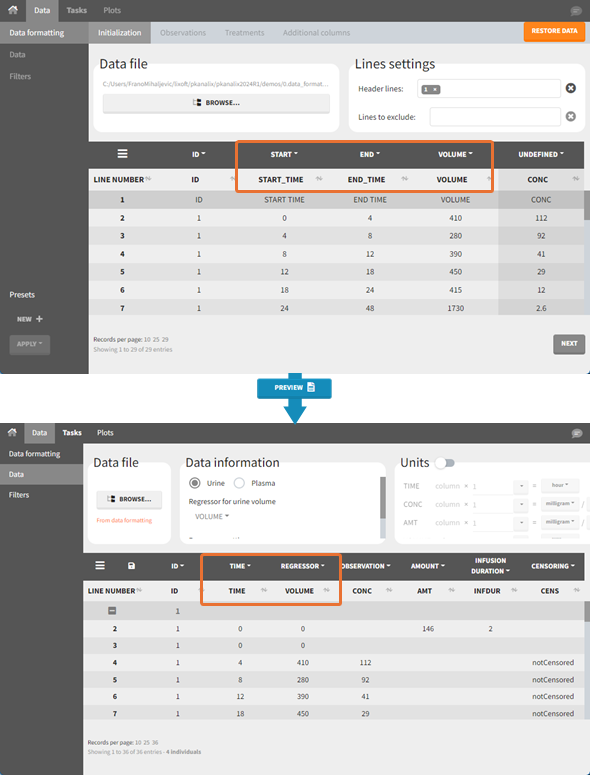Clear Header lines field using X icon
The height and width of the screenshot is (775, 590).
570,88
